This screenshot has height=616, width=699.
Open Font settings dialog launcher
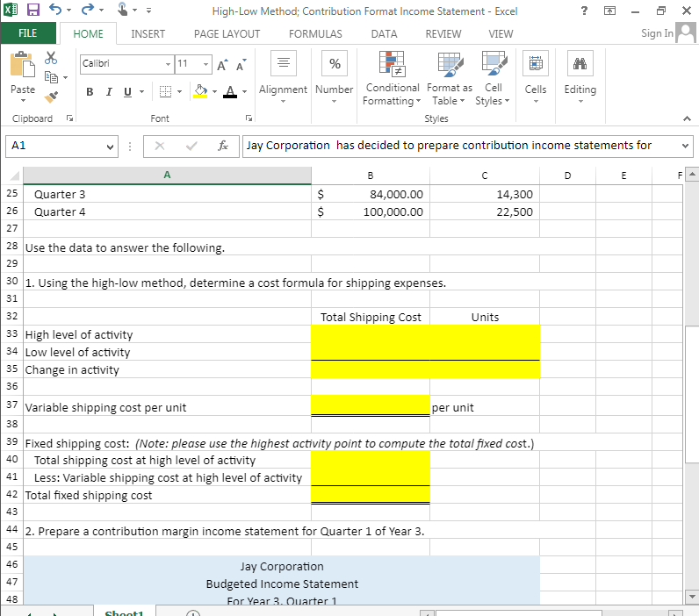click(x=249, y=118)
